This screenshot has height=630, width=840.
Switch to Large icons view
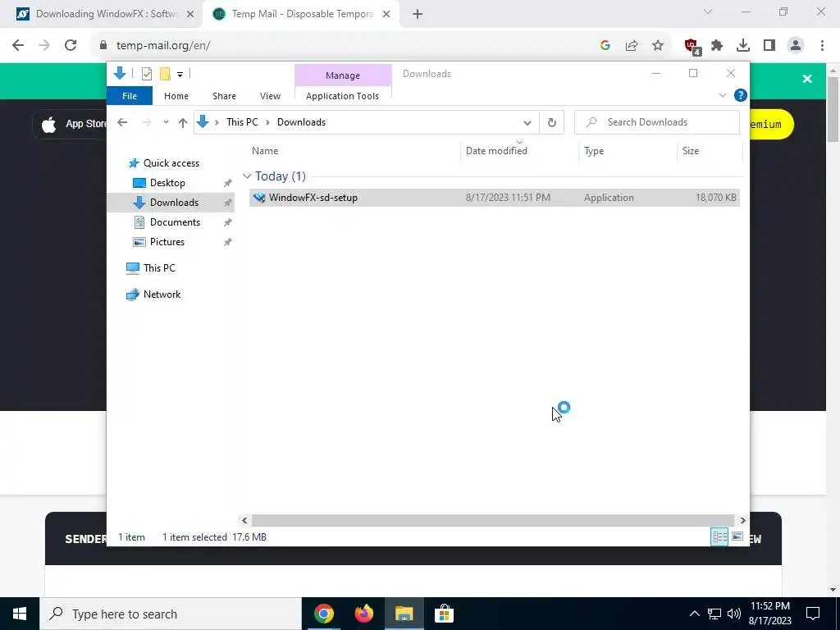pos(737,536)
